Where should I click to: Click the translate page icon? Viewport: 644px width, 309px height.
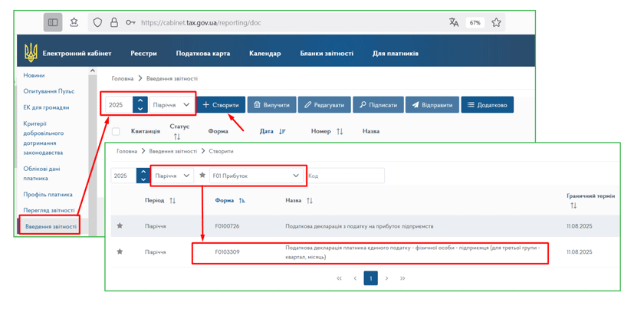(x=454, y=22)
